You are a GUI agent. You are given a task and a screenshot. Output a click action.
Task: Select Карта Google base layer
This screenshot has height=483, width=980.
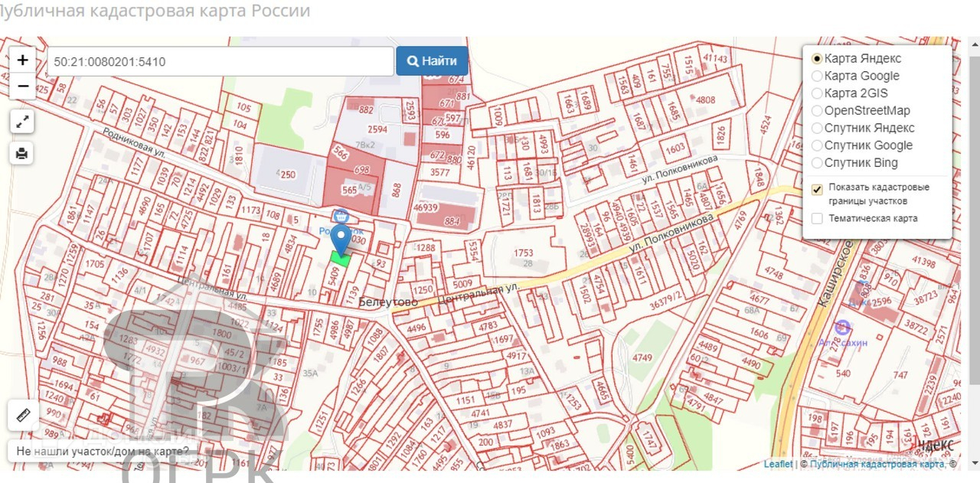817,76
